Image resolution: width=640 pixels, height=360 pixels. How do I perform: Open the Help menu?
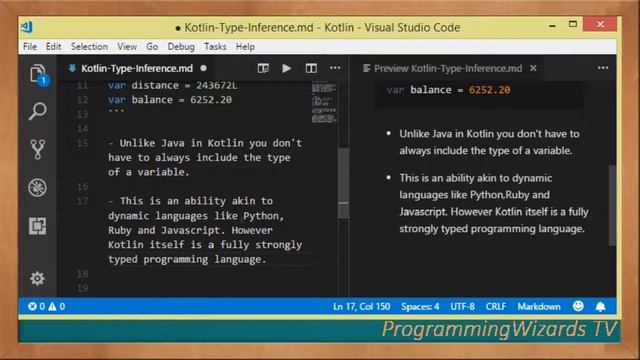[x=245, y=47]
